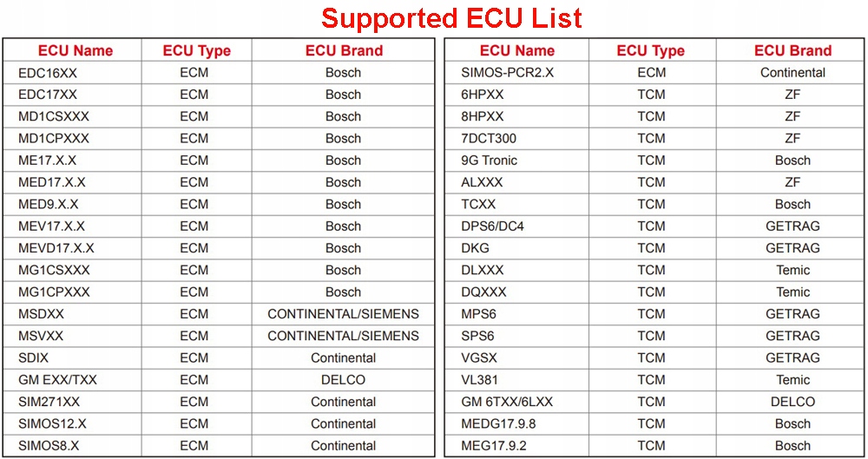Screen dimensions: 868x459
Task: Click the SIMOS8.X ECU name
Action: (49, 446)
